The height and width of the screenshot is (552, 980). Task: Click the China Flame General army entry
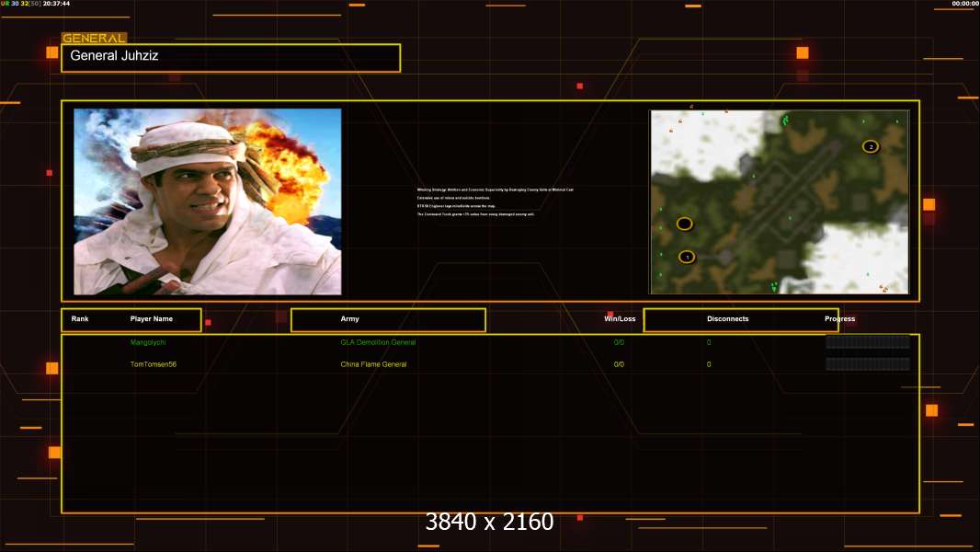(373, 364)
